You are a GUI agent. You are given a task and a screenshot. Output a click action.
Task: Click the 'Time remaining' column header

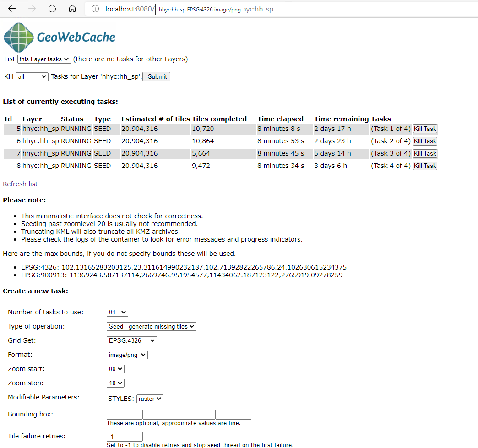pyautogui.click(x=342, y=119)
